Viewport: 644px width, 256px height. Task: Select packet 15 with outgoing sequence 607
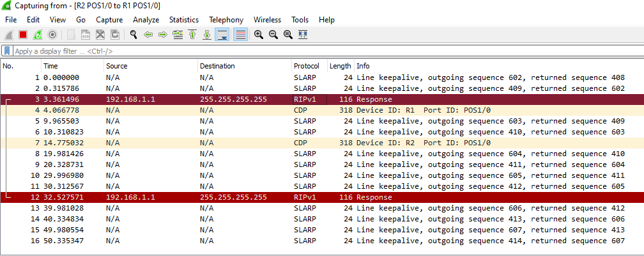322,230
